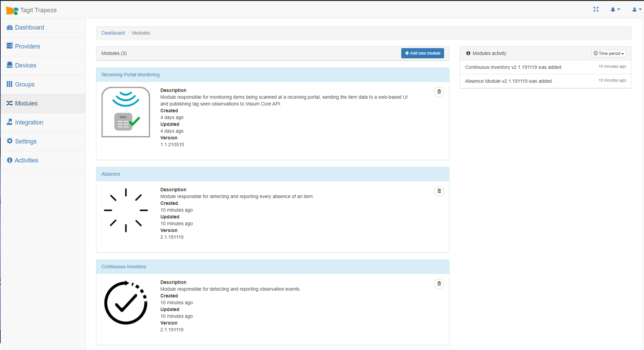
Task: Click the Modules activity info icon
Action: (x=468, y=53)
